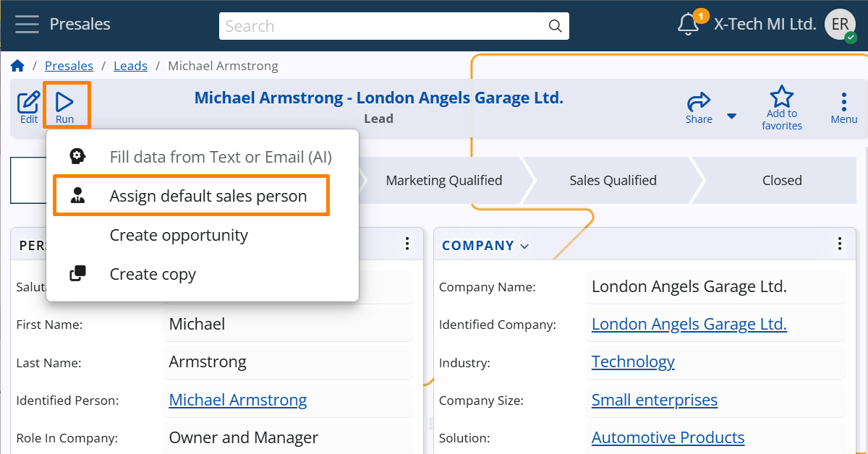Click the search magnifier icon
Screen dimensions: 868x454
pyautogui.click(x=555, y=25)
